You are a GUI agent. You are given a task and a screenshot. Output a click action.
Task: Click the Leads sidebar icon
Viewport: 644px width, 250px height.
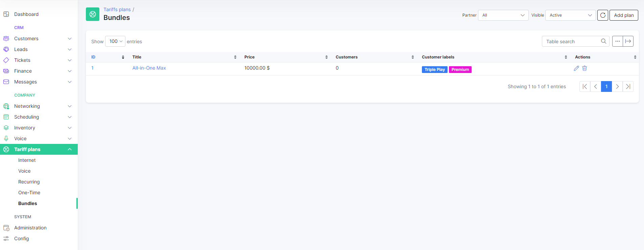pyautogui.click(x=6, y=49)
